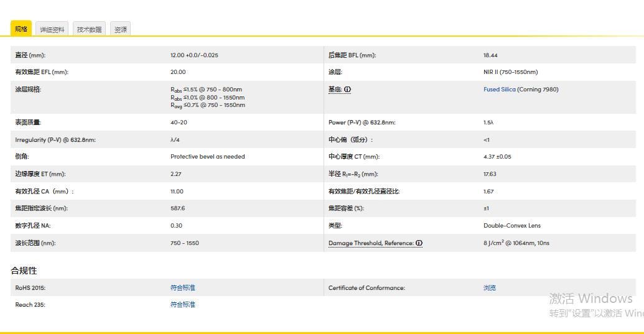Select the coating value NIR II (750-1550nm)

[x=510, y=72]
